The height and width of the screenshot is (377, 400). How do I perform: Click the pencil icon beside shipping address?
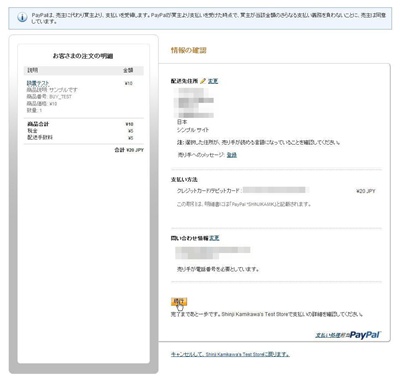point(203,81)
